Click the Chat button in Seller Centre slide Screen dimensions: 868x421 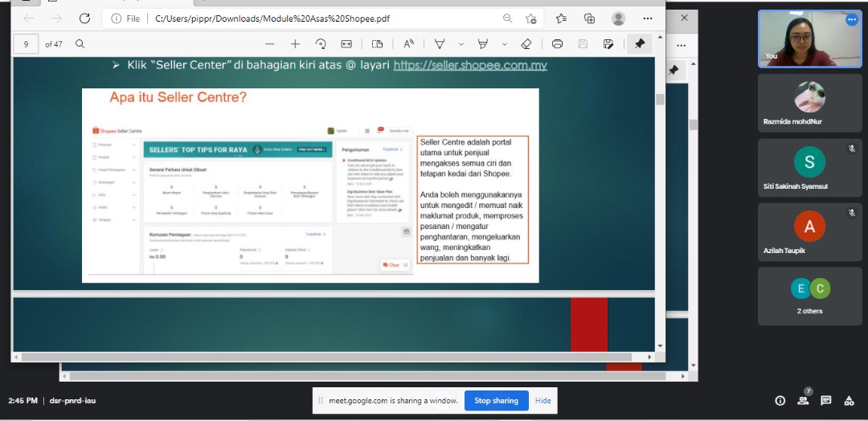pos(394,265)
